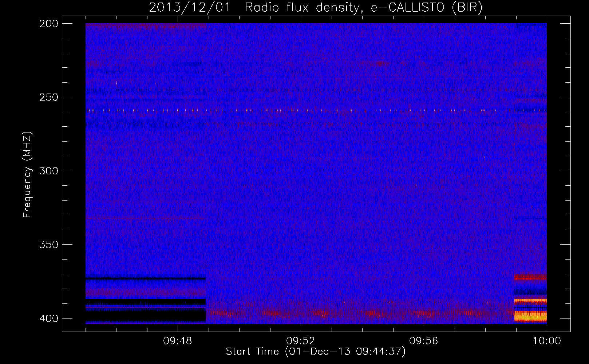Click the bright yellow burst near 400 MHz
The height and width of the screenshot is (364, 589).
[530, 316]
